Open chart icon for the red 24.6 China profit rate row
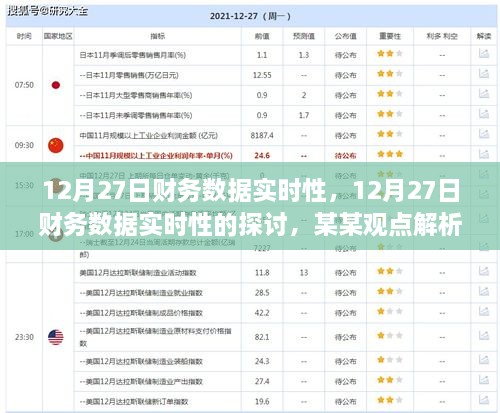 pyautogui.click(x=484, y=154)
